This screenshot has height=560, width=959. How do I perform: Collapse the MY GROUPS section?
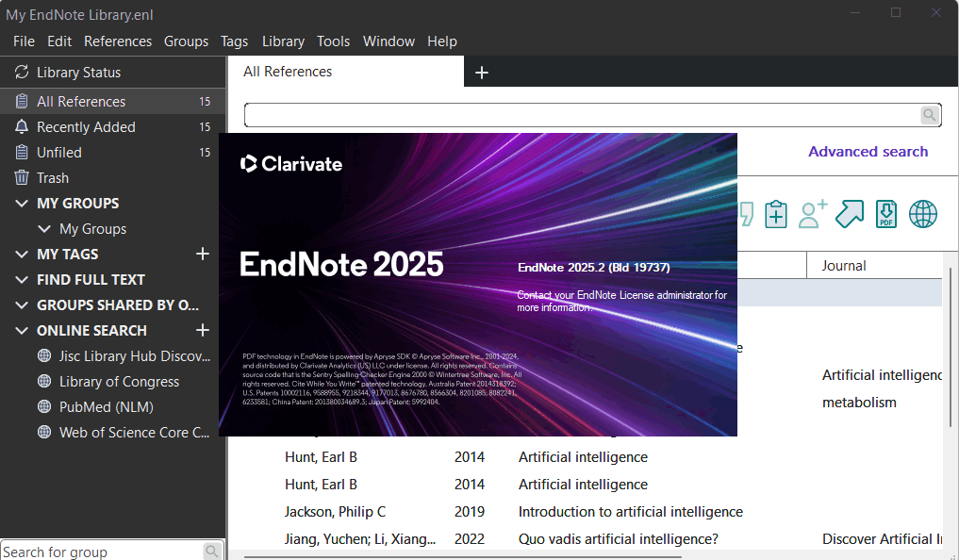[x=22, y=203]
